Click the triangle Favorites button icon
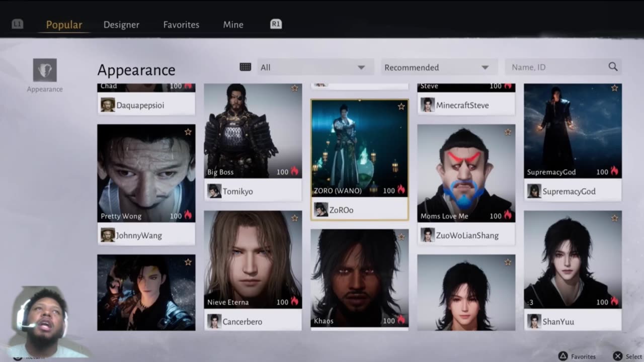The width and height of the screenshot is (644, 362). [x=562, y=356]
